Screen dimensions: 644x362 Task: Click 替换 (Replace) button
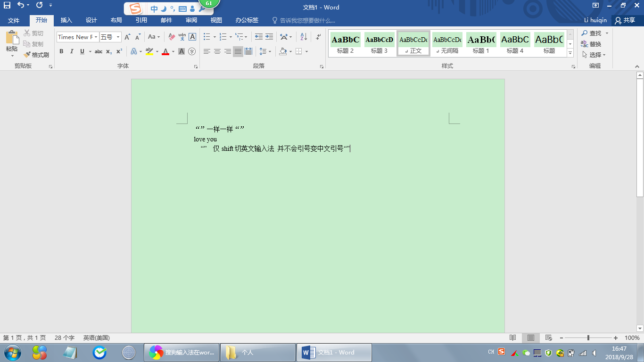[x=591, y=44]
